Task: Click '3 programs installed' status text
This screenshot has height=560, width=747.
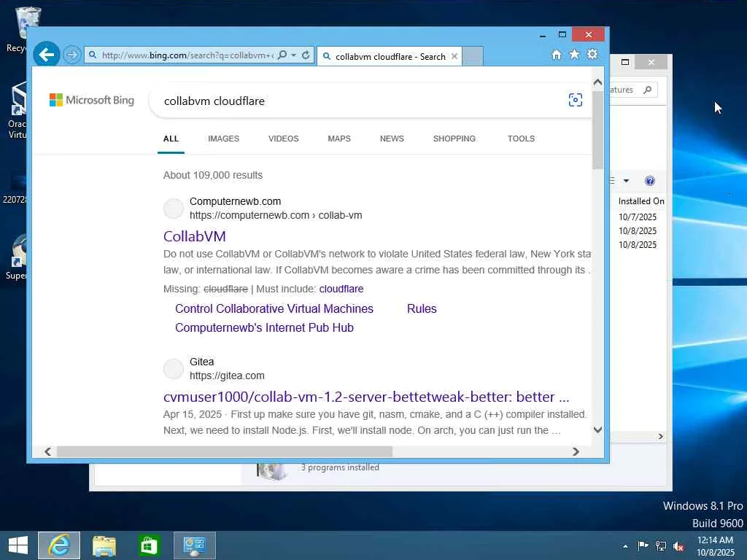Action: pyautogui.click(x=340, y=467)
